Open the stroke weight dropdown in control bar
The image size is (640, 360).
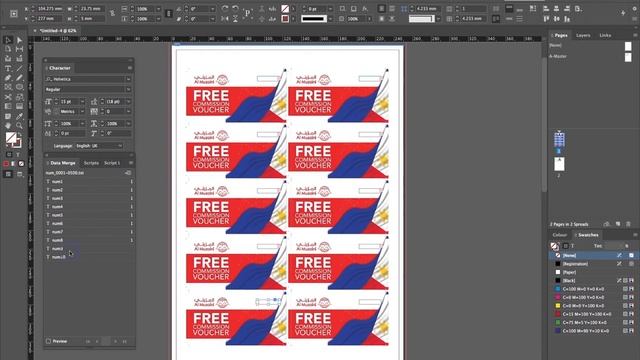coord(330,9)
